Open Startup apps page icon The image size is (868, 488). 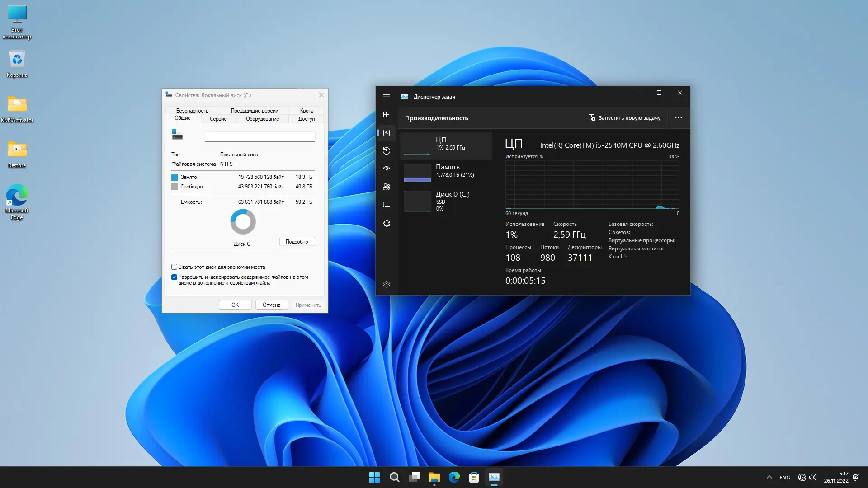(386, 169)
